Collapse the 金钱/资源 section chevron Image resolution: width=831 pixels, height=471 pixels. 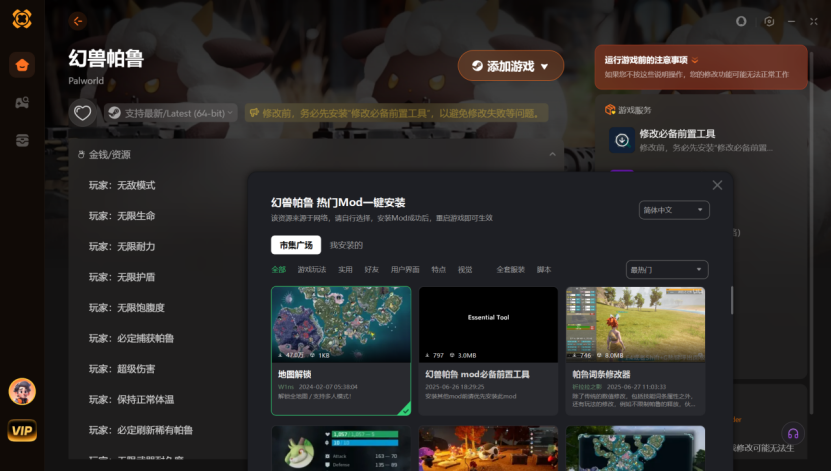(552, 154)
